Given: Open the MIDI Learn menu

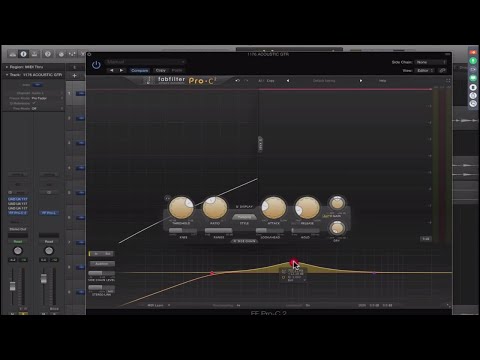Looking at the screenshot, I should point(159,305).
